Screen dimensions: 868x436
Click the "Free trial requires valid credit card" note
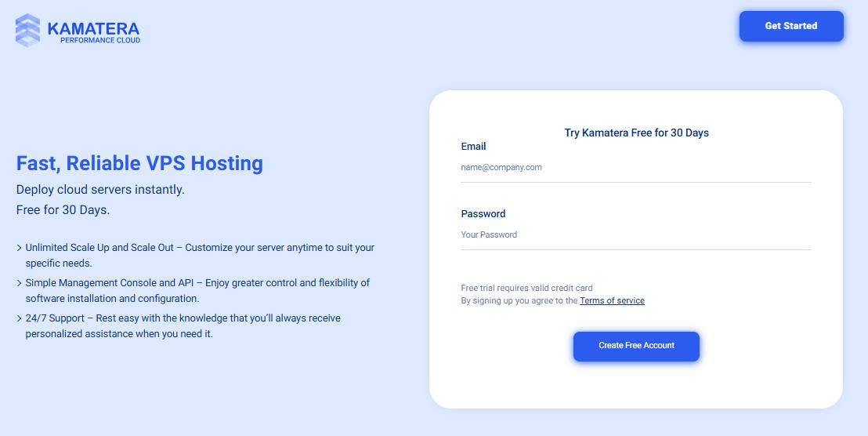click(x=526, y=289)
